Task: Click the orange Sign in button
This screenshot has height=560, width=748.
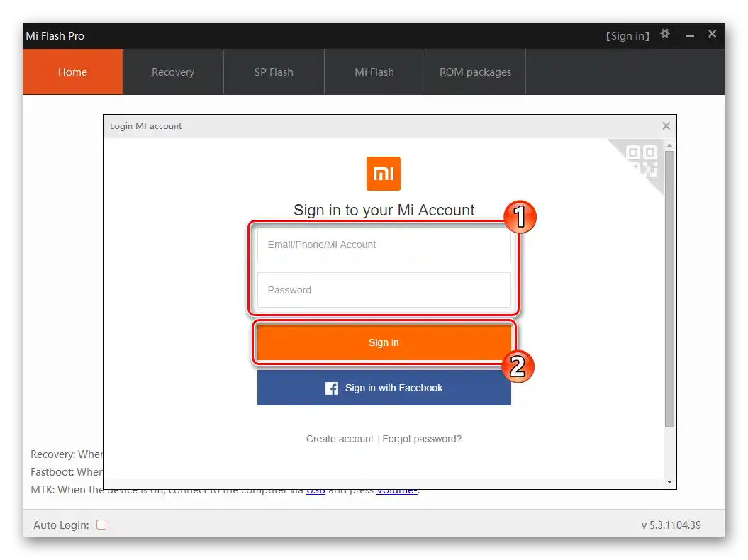Action: (384, 342)
